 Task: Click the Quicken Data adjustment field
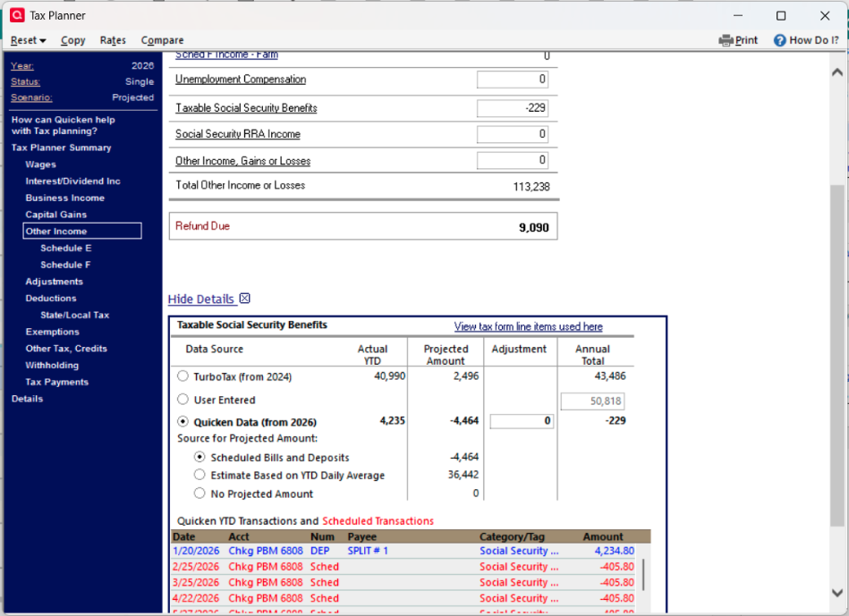pos(522,421)
